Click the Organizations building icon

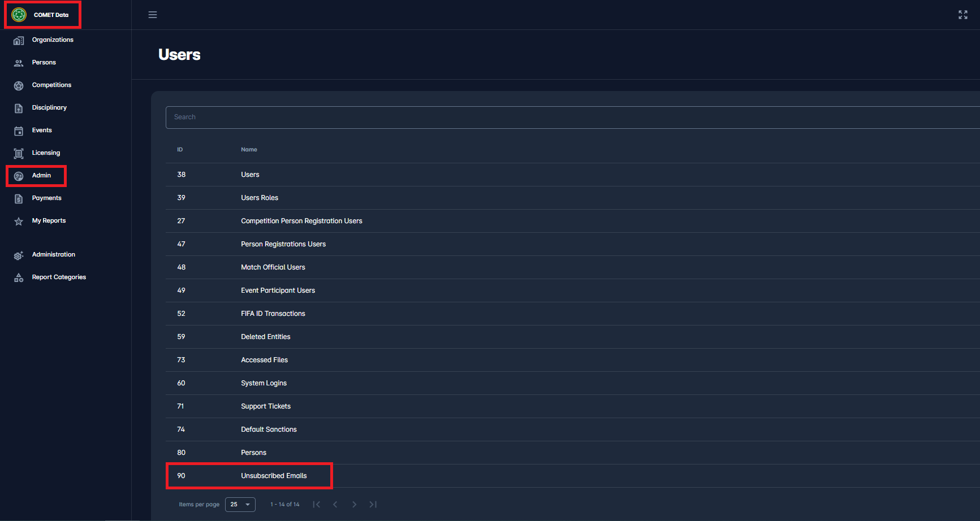coord(19,40)
